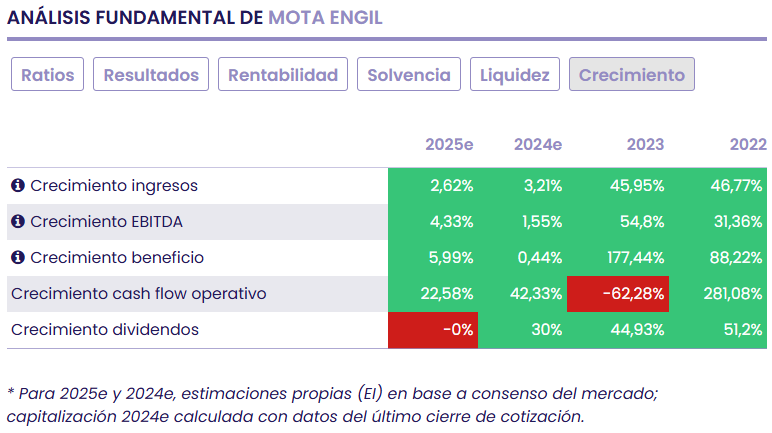Click the Crecimiento cash flow operativo row label
The image size is (772, 433).
(x=138, y=294)
